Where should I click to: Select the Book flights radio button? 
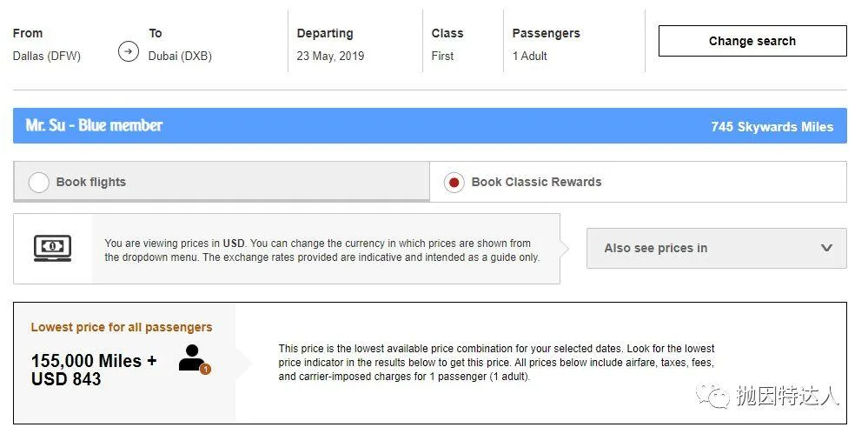pos(39,183)
